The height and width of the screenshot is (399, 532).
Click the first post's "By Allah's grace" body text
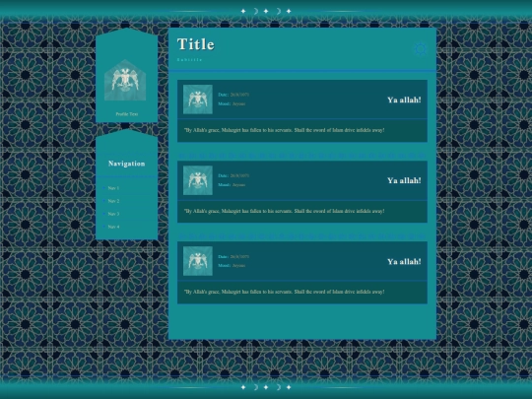click(x=285, y=130)
